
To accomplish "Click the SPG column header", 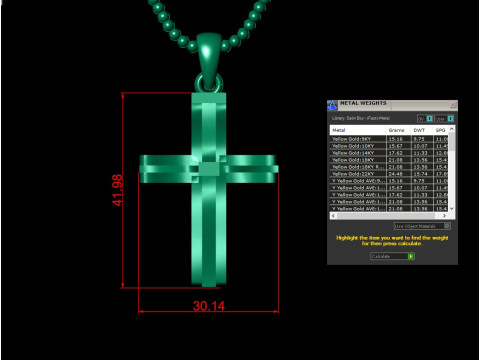I will pyautogui.click(x=441, y=130).
